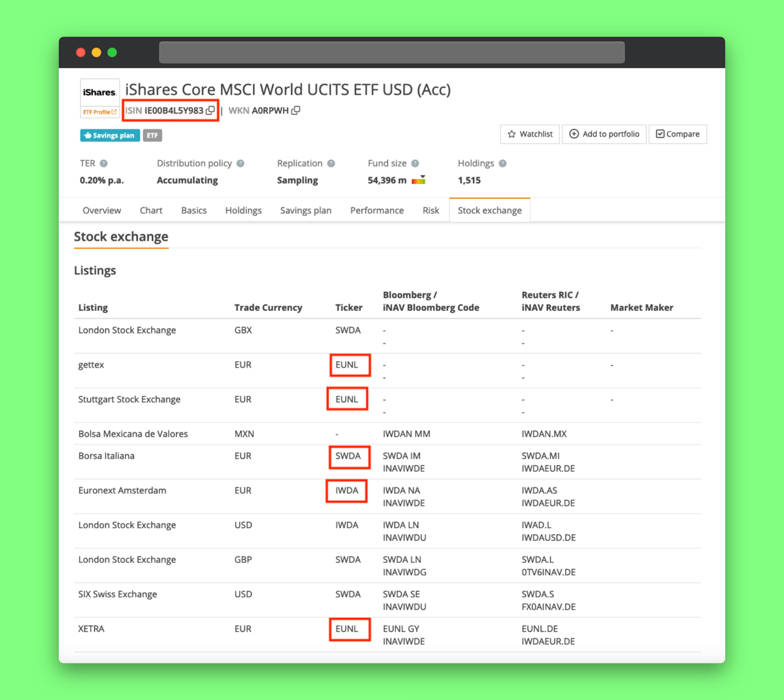This screenshot has width=784, height=700.
Task: Click the Add to portfolio button
Action: pos(604,134)
